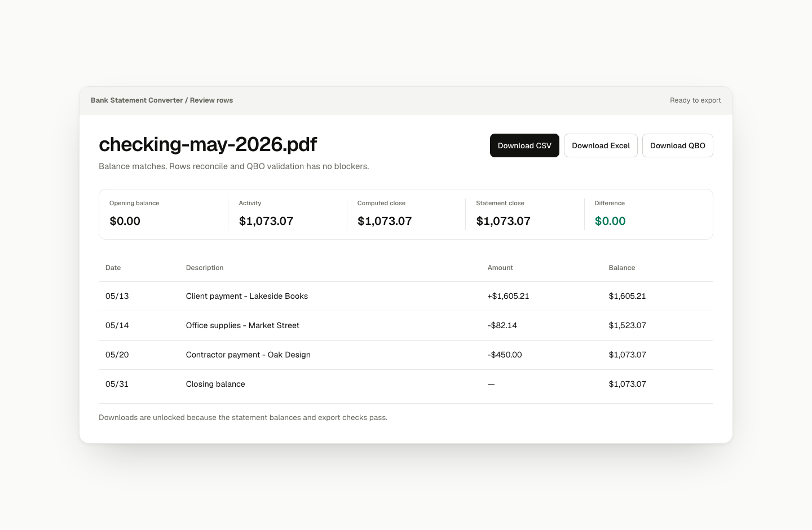Select the Opening balance value $0.00

coord(125,221)
